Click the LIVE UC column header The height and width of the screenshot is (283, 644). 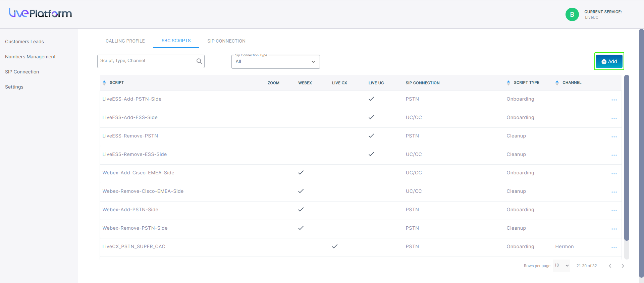[x=376, y=83]
